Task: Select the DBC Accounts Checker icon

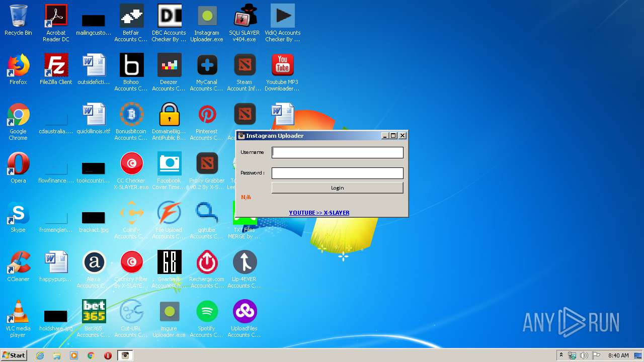Action: point(169,23)
